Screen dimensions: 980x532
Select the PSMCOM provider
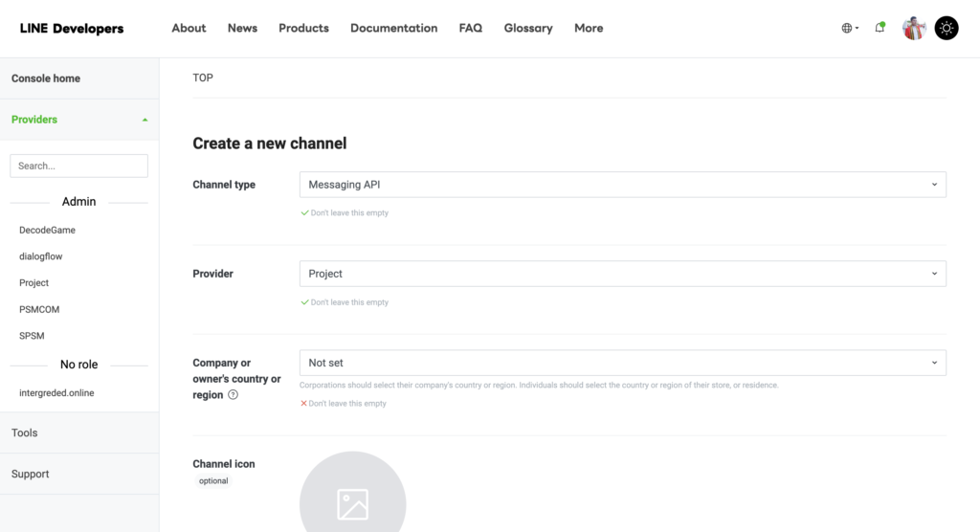[39, 309]
